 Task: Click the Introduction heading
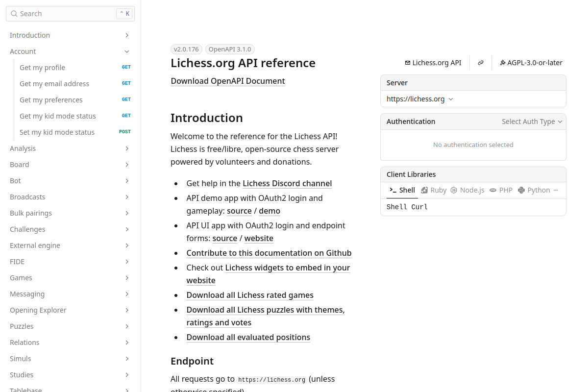click(207, 118)
